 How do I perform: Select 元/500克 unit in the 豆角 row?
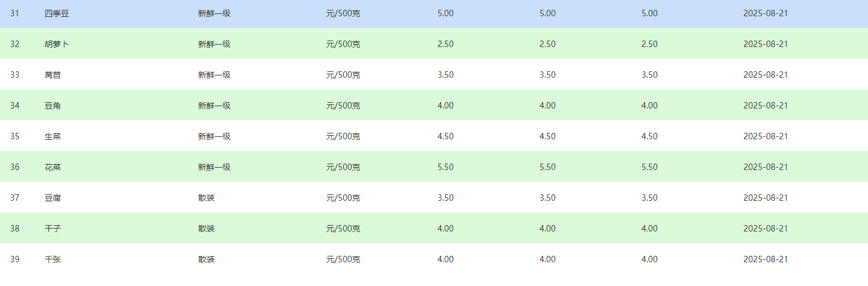pos(343,106)
